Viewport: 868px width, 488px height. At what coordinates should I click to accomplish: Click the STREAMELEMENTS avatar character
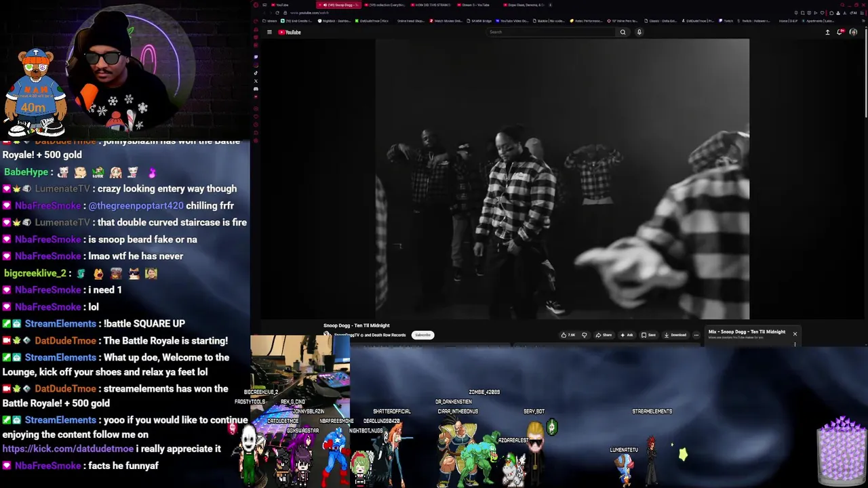[652, 461]
